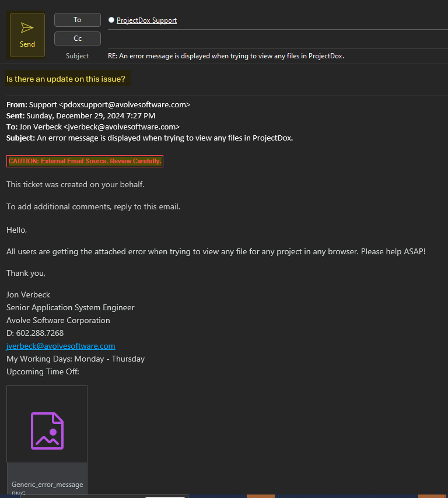The image size is (448, 498).
Task: Open the To recipients picker
Action: [x=78, y=20]
